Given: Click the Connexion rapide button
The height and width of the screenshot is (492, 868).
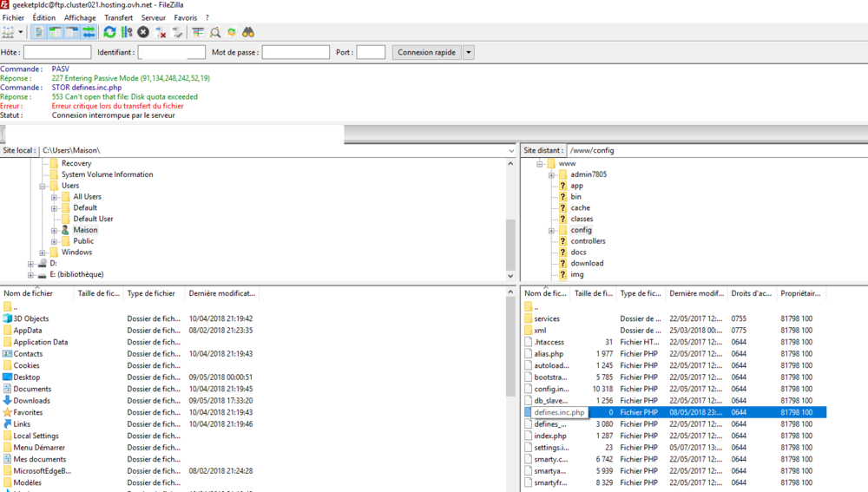Looking at the screenshot, I should coord(426,52).
